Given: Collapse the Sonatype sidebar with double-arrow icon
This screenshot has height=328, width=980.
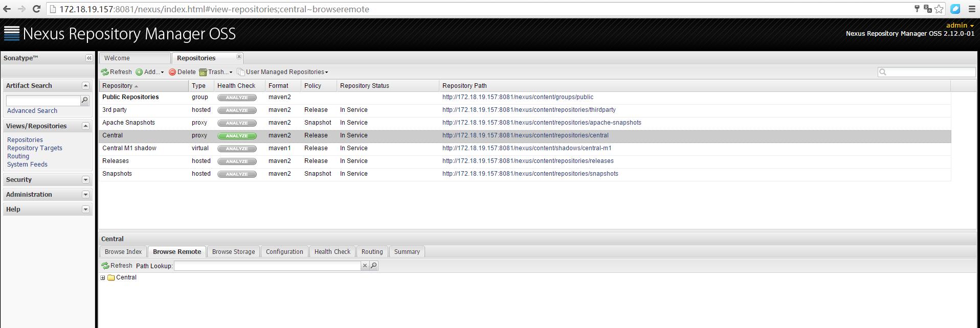Looking at the screenshot, I should click(x=89, y=58).
